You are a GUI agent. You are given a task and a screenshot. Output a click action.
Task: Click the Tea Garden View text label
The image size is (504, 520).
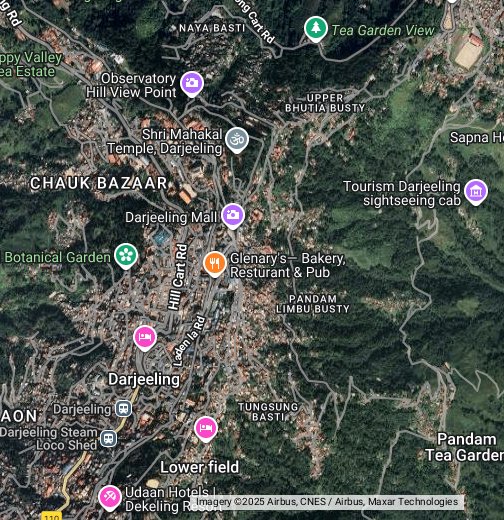[x=383, y=31]
